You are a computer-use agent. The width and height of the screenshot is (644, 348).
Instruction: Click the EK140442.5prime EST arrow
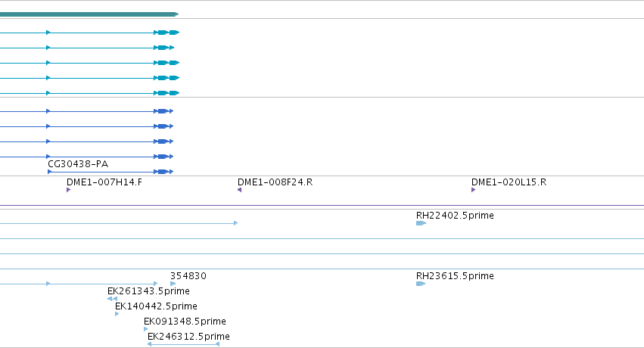(117, 314)
